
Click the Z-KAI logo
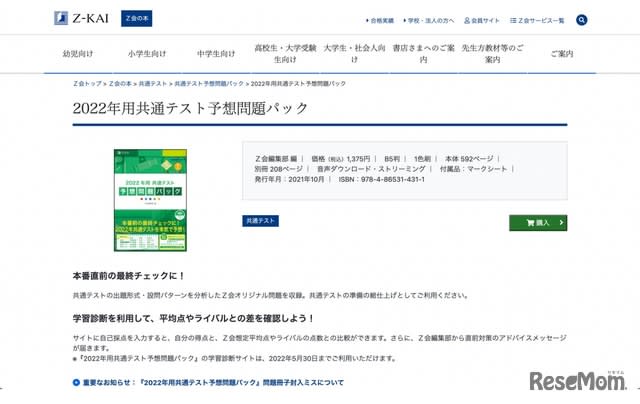tap(82, 18)
